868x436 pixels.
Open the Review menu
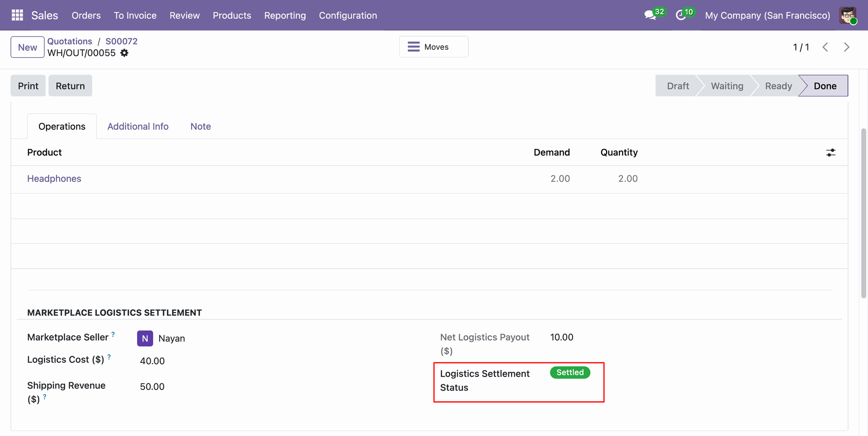(x=184, y=15)
